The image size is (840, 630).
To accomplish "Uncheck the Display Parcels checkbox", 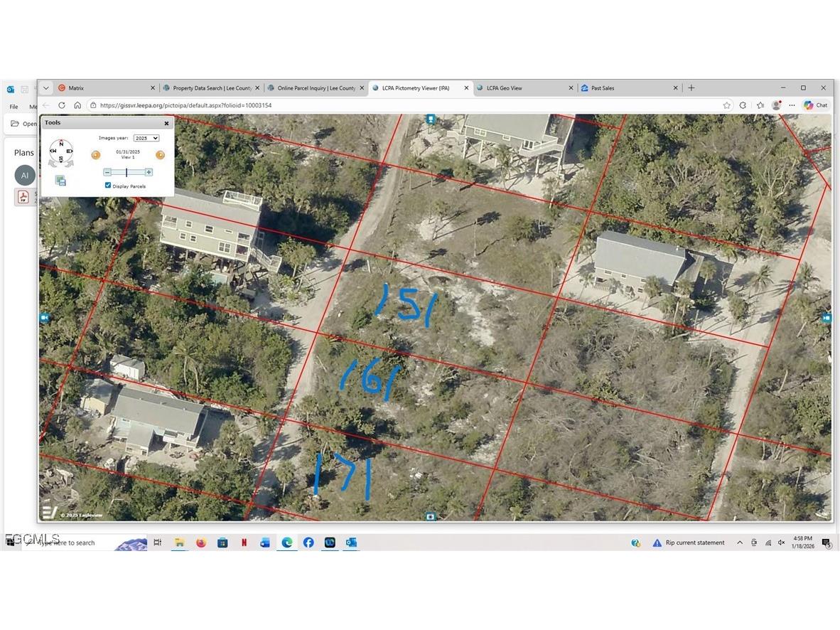I will click(x=108, y=185).
